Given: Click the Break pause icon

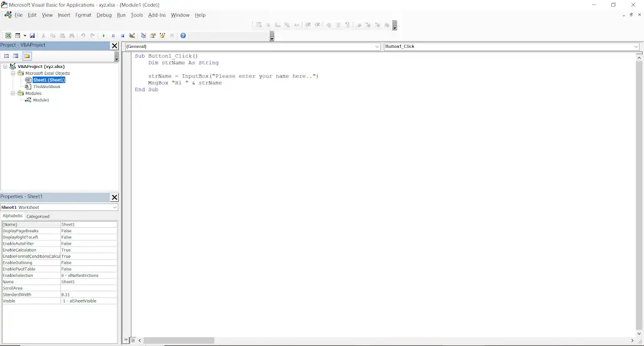Looking at the screenshot, I should pyautogui.click(x=113, y=36).
